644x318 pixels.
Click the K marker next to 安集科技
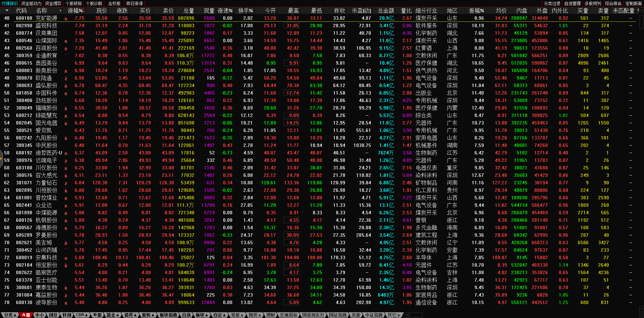coord(66,258)
